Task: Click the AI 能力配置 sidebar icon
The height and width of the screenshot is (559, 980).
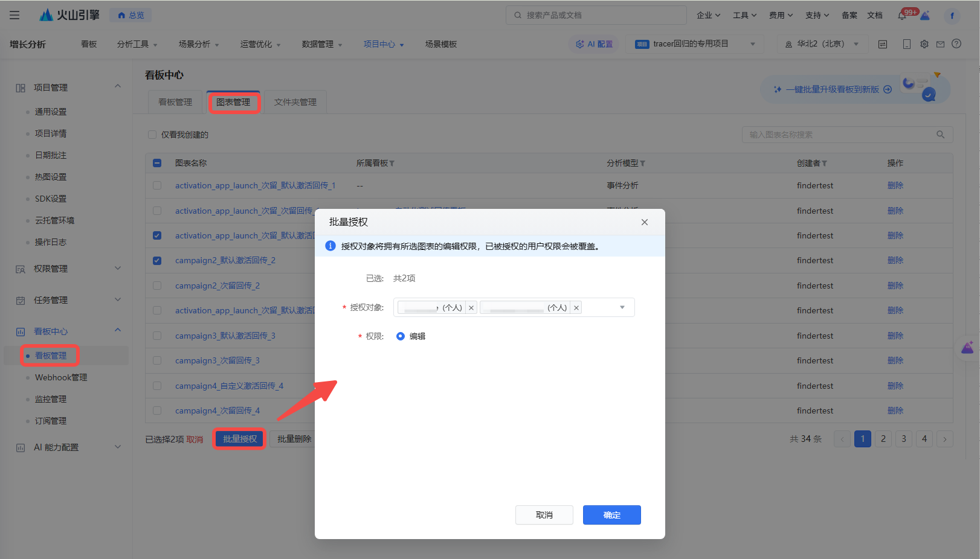Action: click(21, 448)
